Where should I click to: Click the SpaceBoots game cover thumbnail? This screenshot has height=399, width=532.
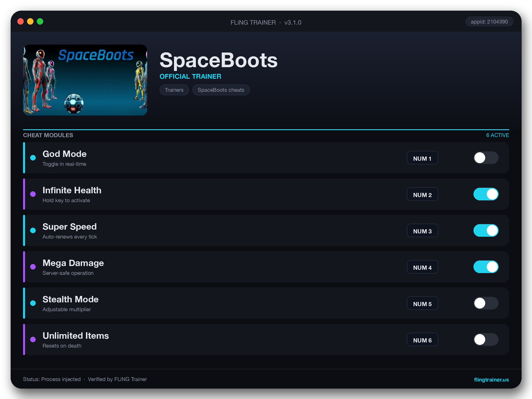click(85, 80)
